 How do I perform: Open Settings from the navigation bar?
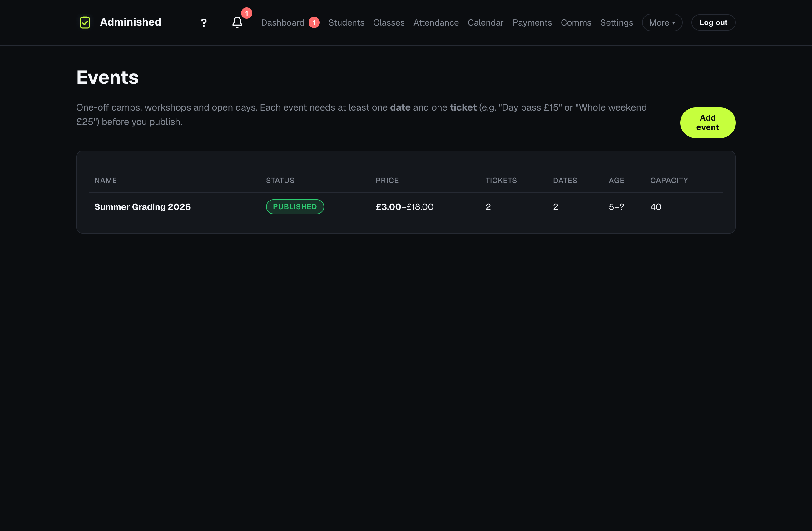point(616,22)
